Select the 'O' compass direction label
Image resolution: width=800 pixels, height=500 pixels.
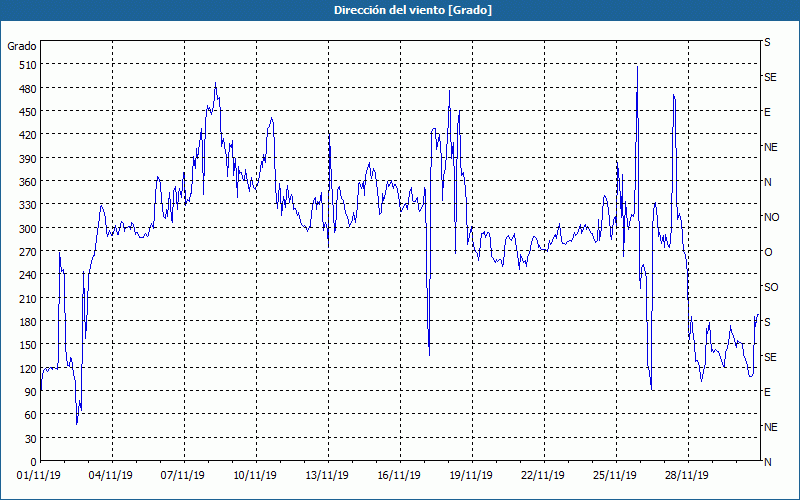[768, 252]
